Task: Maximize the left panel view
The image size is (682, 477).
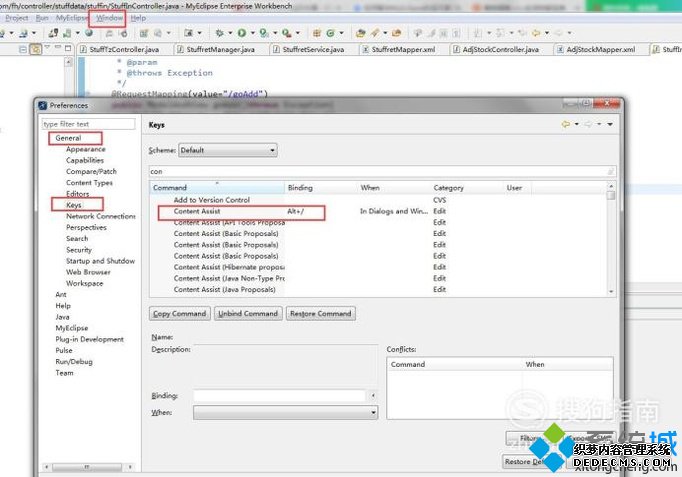Action: click(68, 48)
